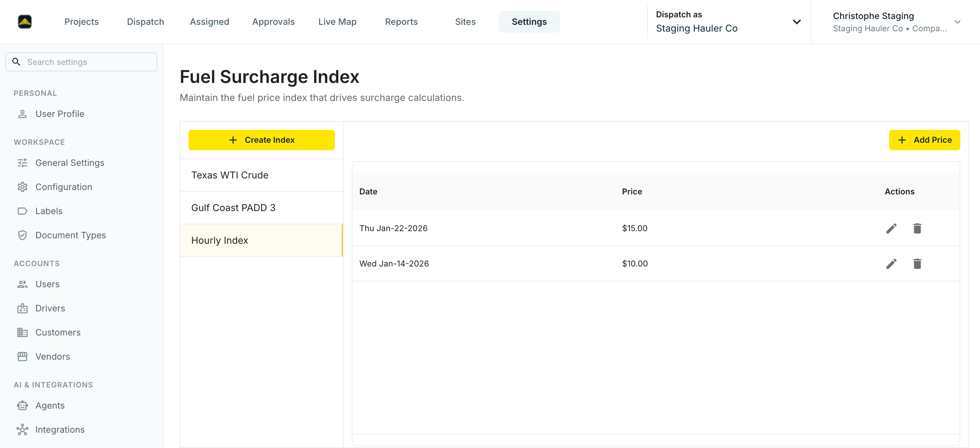Go to the Reports tab
This screenshot has width=980, height=448.
(x=402, y=22)
